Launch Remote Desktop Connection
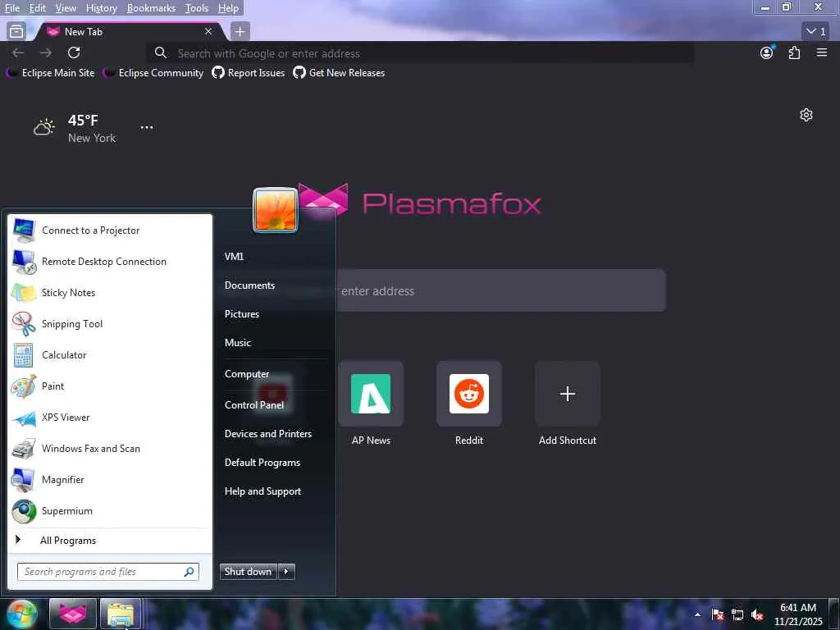The width and height of the screenshot is (840, 630). click(110, 262)
